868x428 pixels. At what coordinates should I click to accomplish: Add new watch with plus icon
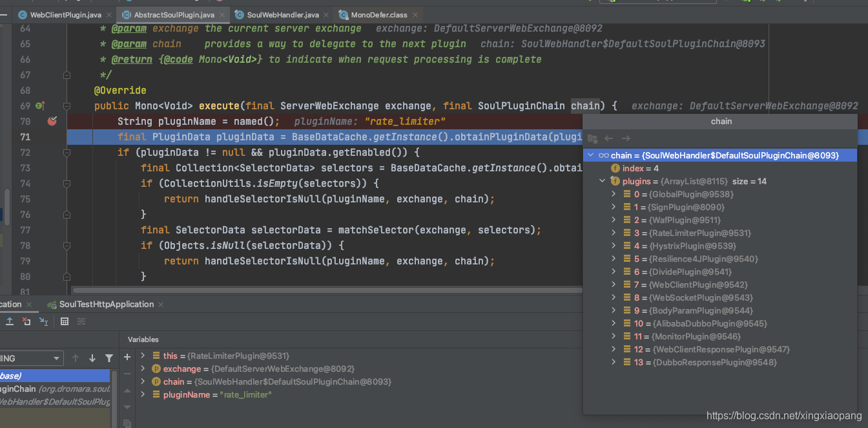127,356
